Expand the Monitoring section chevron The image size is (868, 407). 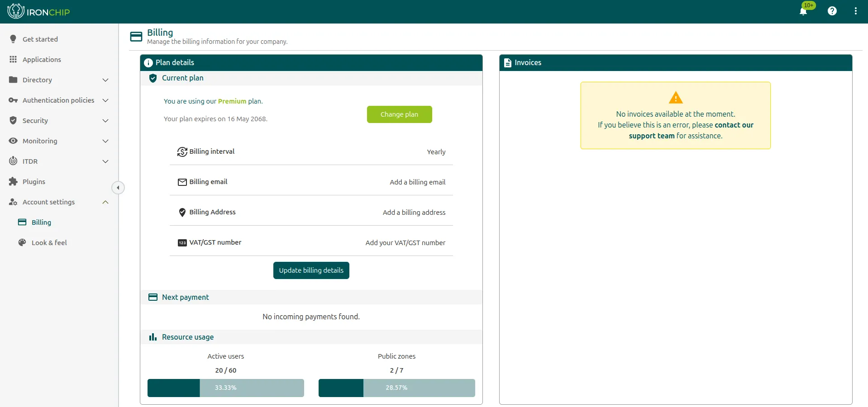[105, 141]
